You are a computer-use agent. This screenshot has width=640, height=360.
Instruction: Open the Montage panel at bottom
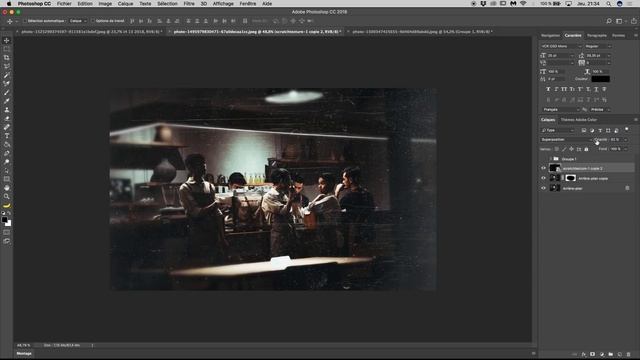24,353
